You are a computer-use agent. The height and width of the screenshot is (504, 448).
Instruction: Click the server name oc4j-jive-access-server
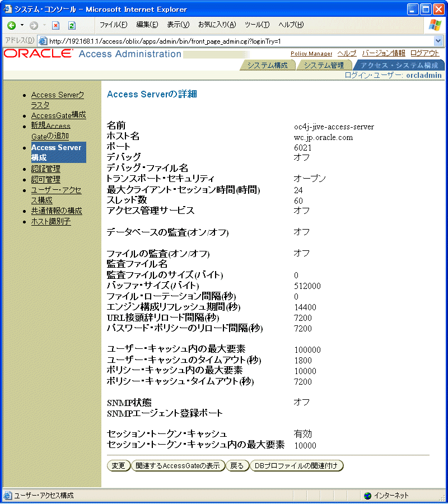[x=334, y=127]
